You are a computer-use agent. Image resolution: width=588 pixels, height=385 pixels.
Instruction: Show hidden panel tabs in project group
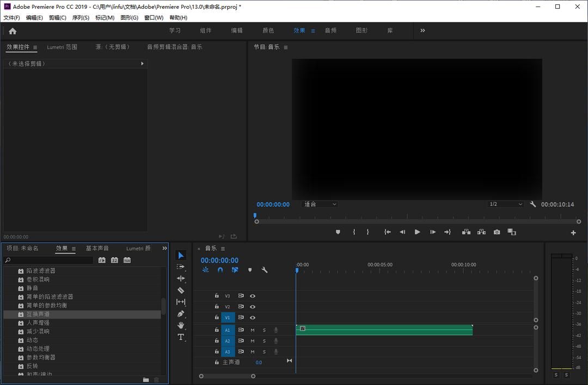164,249
